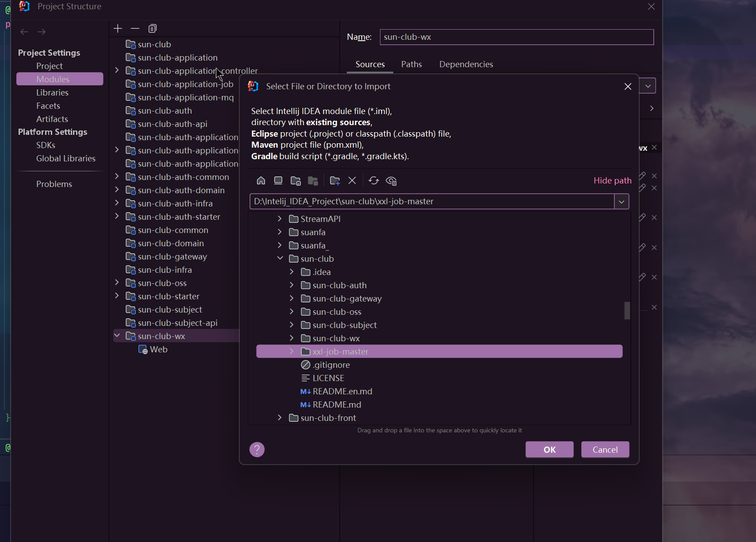Open Project settings section
This screenshot has width=756, height=542.
pos(50,66)
